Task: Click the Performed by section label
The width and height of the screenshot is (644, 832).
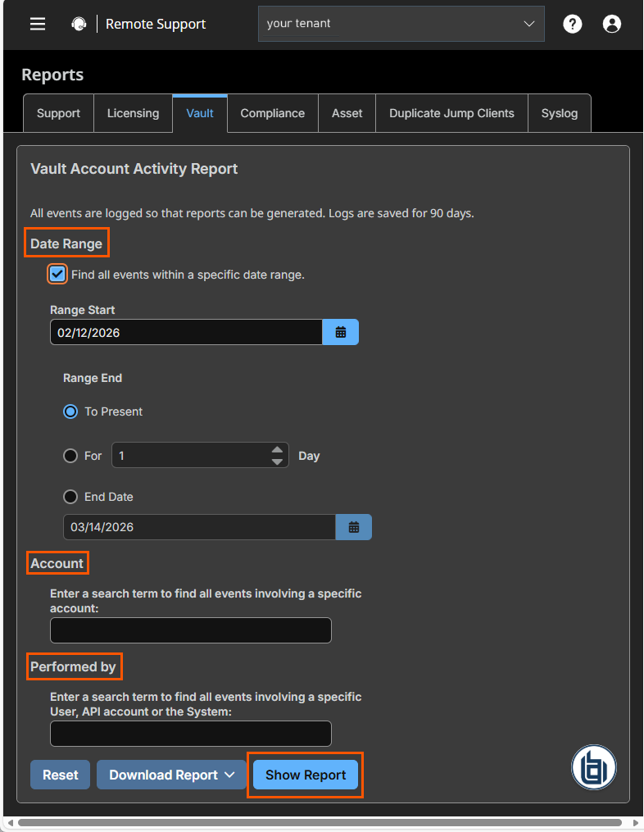Action: point(73,666)
